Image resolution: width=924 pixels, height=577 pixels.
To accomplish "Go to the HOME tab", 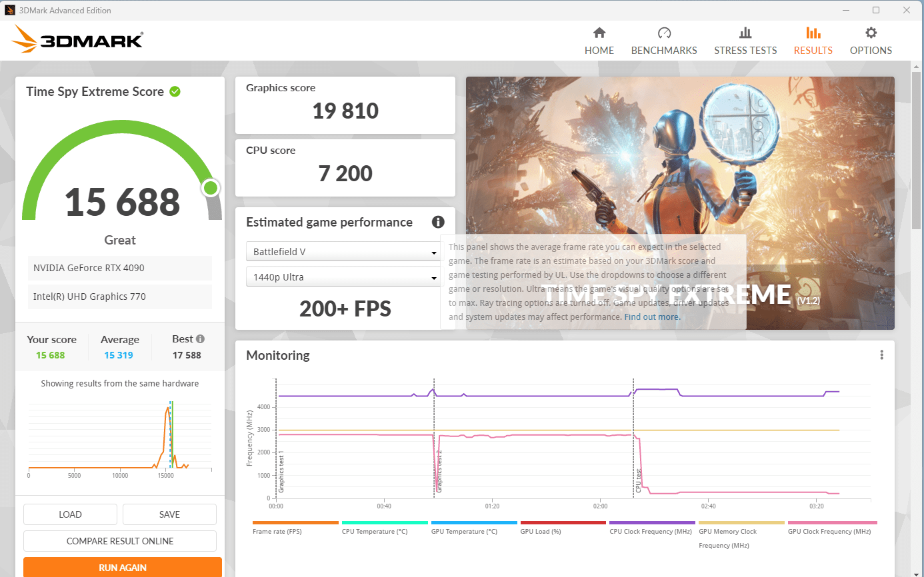I will pyautogui.click(x=599, y=41).
